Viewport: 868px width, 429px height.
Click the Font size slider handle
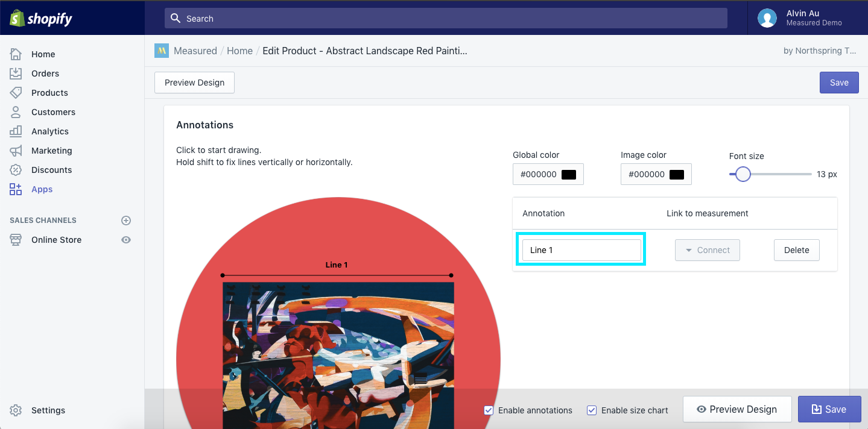click(743, 174)
